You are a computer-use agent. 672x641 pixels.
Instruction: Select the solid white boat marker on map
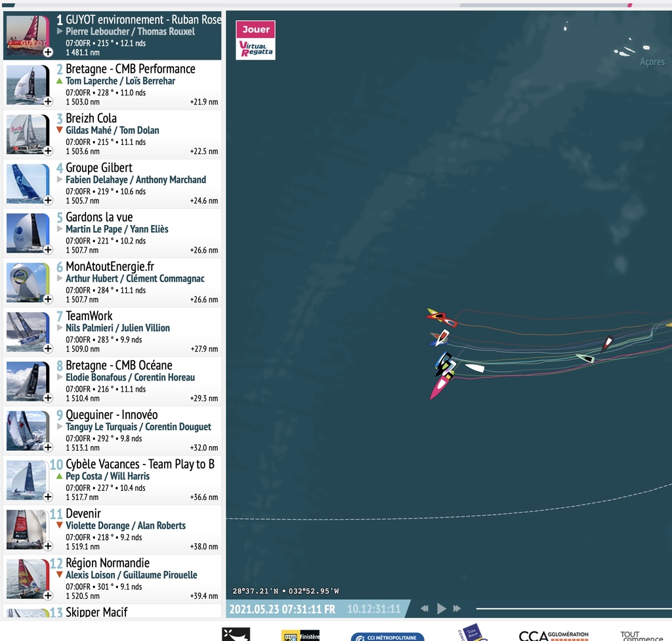475,367
